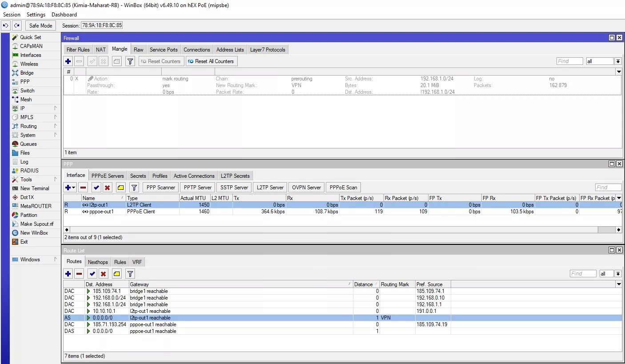Click Make Supout.rif in the sidebar

pos(36,224)
